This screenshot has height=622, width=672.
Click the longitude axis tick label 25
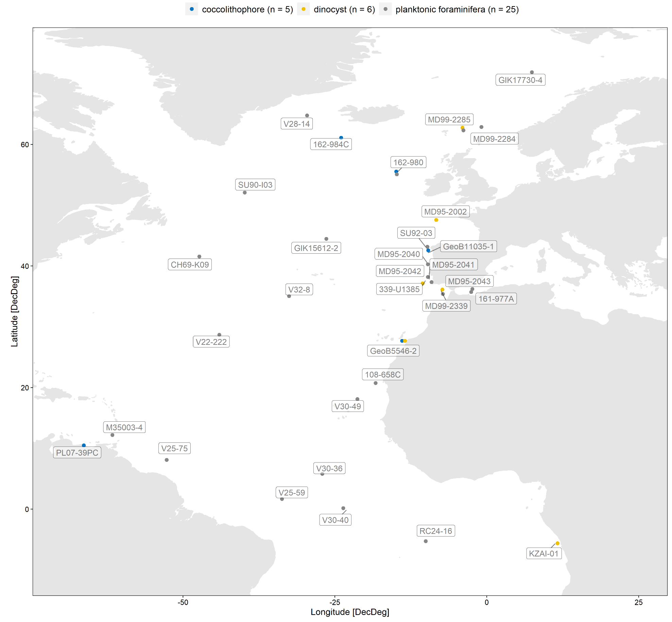pos(639,602)
